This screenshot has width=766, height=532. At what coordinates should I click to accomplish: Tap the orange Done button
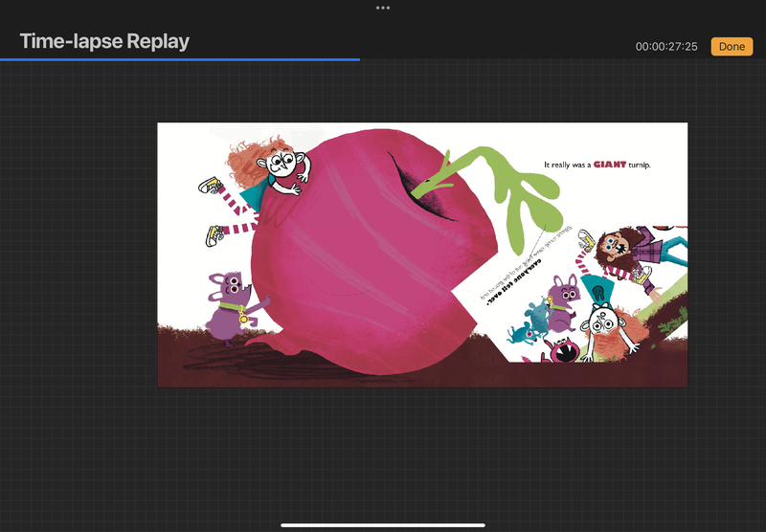[x=732, y=46]
